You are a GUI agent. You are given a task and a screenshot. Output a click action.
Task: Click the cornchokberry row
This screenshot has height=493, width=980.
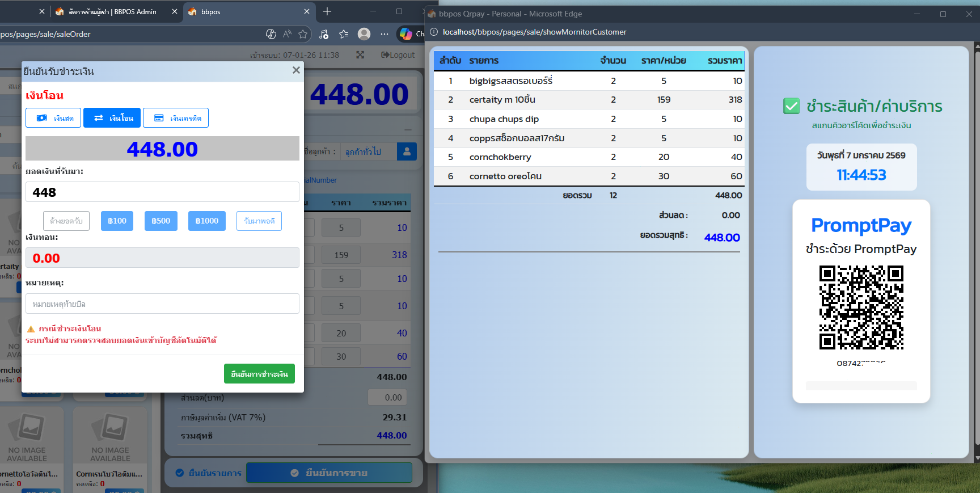(x=589, y=157)
